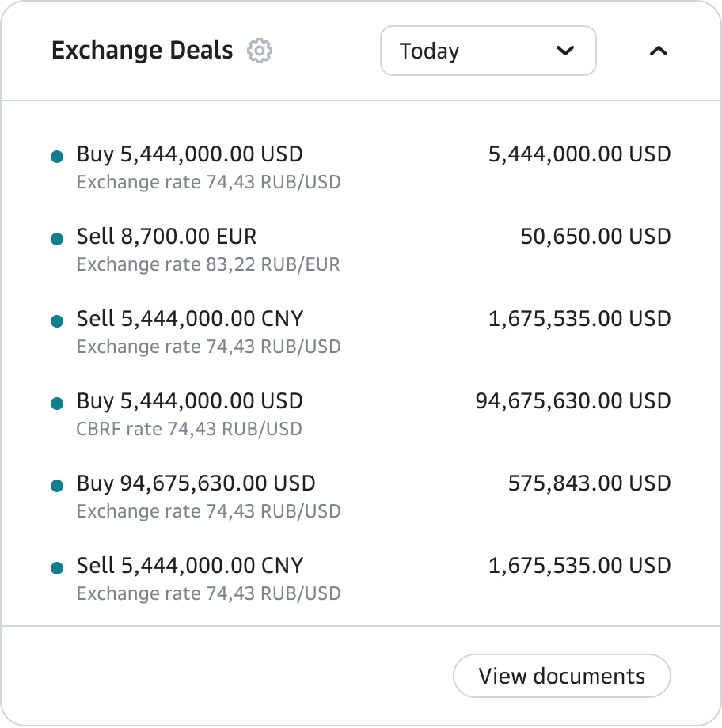This screenshot has height=728, width=722.
Task: Open Exchange Deals settings gear
Action: click(260, 51)
